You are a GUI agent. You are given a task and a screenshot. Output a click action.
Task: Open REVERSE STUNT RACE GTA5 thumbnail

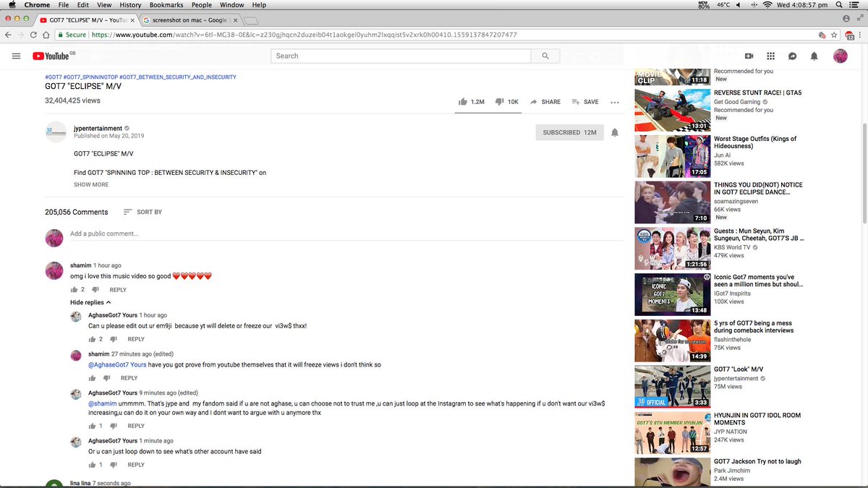click(671, 110)
